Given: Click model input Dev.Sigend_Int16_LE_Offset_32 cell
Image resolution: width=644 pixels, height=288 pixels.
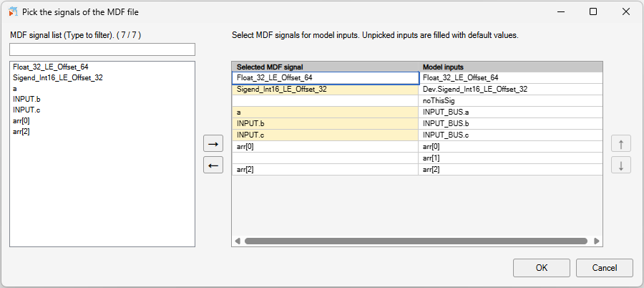Looking at the screenshot, I should tap(510, 90).
